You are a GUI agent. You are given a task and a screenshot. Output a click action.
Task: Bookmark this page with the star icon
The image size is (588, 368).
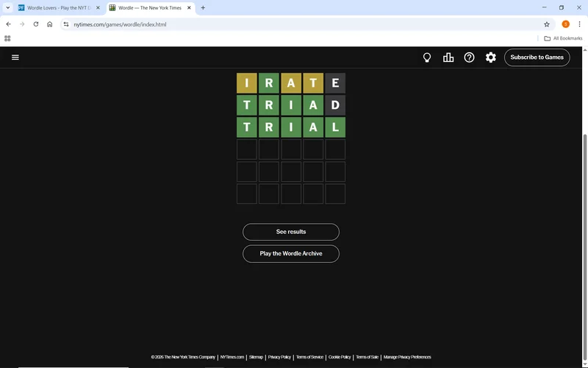547,24
